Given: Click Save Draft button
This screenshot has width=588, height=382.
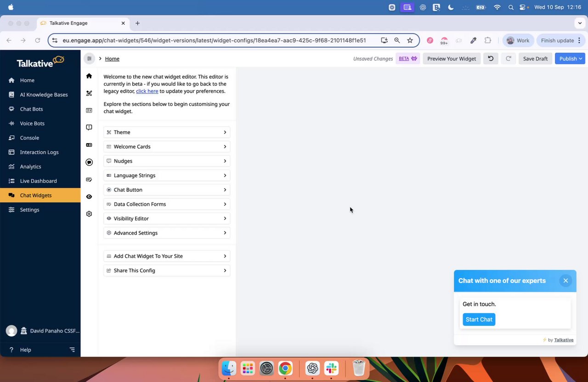Looking at the screenshot, I should tap(535, 58).
